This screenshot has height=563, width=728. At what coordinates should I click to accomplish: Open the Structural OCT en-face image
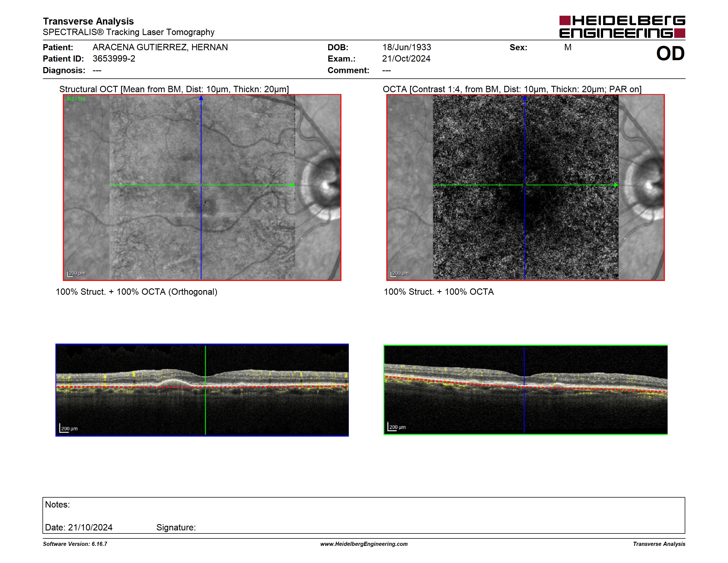pyautogui.click(x=202, y=187)
